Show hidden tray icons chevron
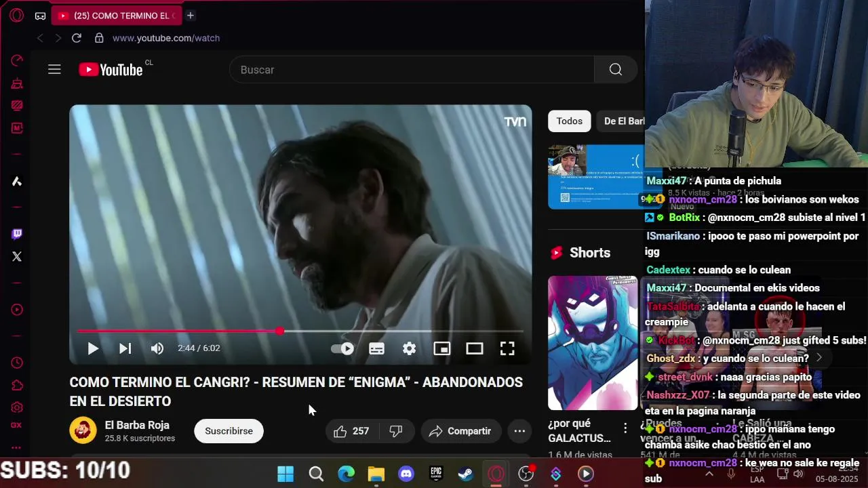Screen dimensions: 868x488 click(x=709, y=474)
